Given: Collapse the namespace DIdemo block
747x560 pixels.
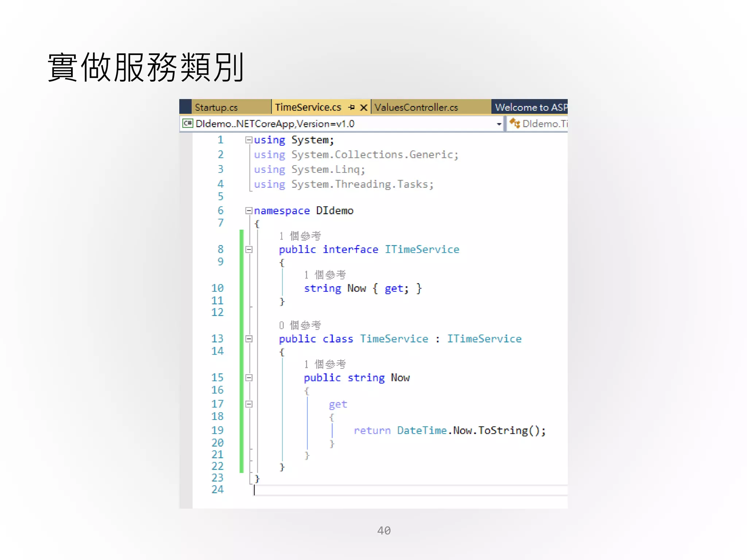Looking at the screenshot, I should tap(249, 210).
